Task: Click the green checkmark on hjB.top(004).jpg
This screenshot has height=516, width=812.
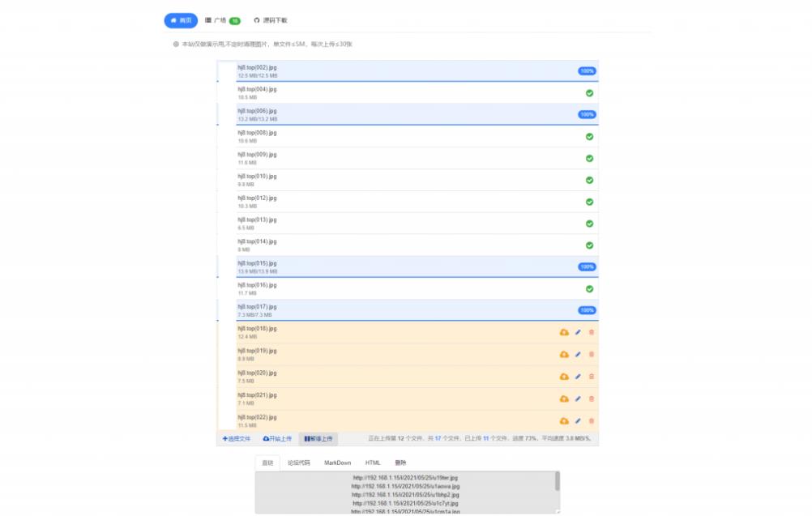Action: (x=589, y=92)
